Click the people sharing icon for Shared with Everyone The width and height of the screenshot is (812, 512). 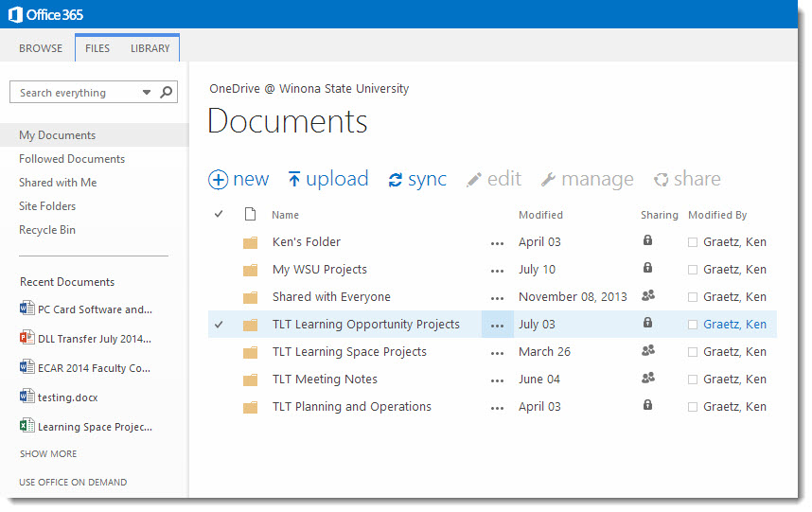tap(647, 296)
